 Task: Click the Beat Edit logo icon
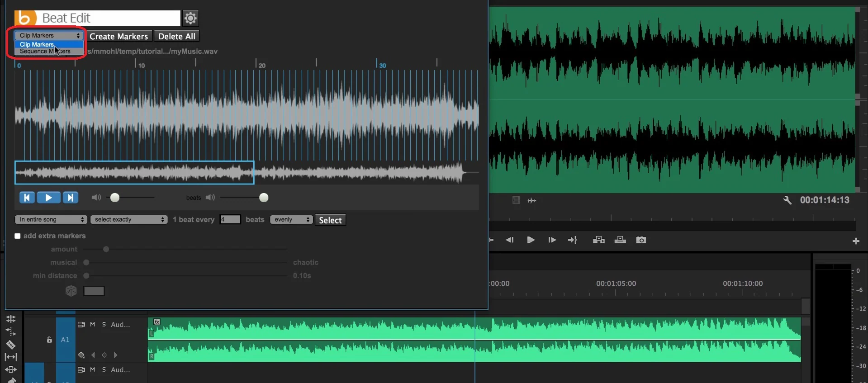(25, 18)
